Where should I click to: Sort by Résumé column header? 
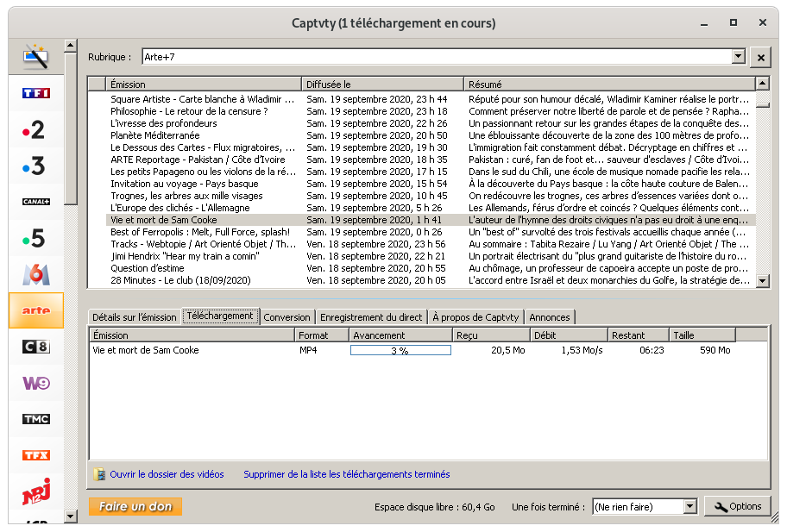click(x=609, y=84)
